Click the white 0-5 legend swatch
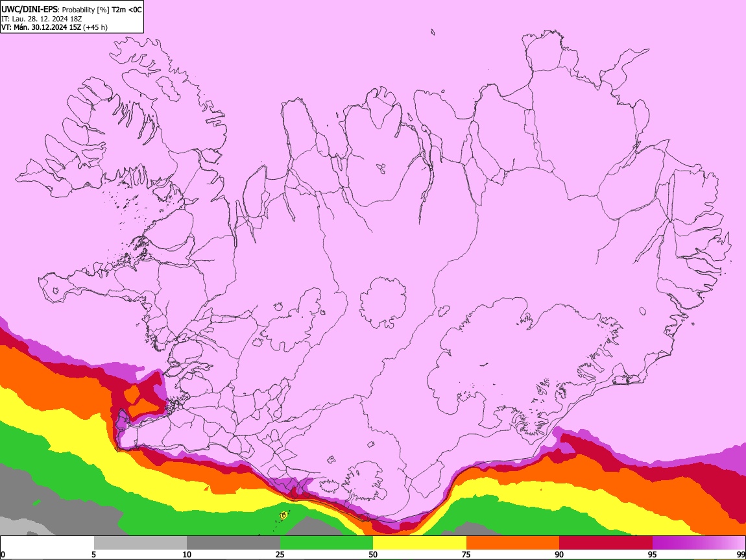Image resolution: width=746 pixels, height=560 pixels. click(x=47, y=543)
